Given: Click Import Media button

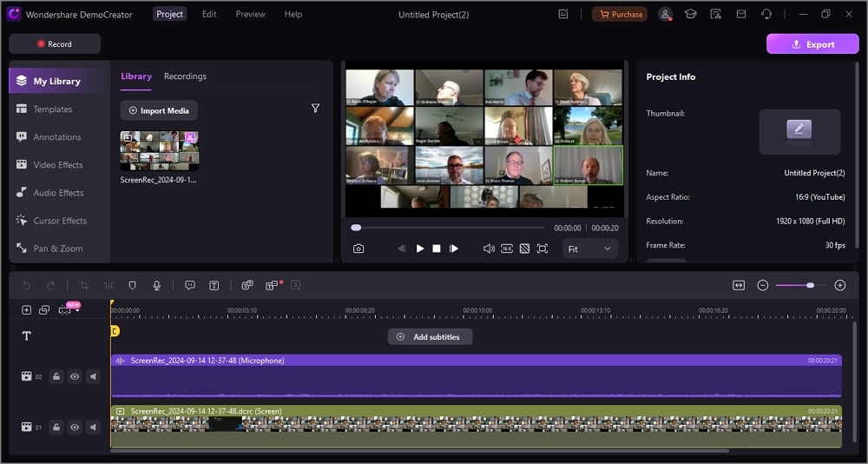Looking at the screenshot, I should [159, 110].
